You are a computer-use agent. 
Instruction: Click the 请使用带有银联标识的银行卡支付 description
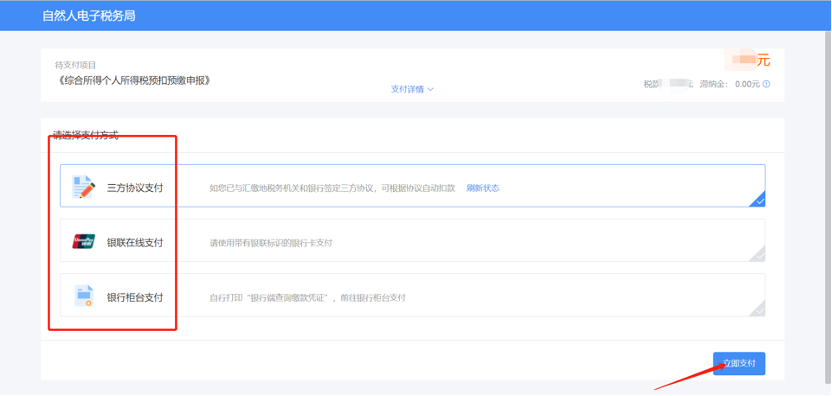[271, 243]
